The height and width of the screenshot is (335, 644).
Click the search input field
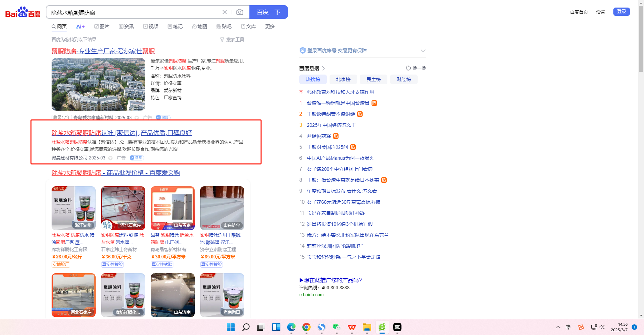[x=134, y=12]
